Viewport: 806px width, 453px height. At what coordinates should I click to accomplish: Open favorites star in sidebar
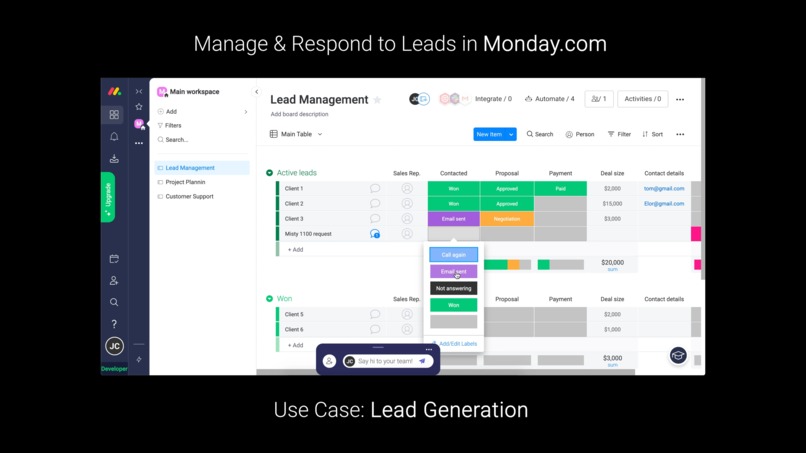pyautogui.click(x=139, y=106)
